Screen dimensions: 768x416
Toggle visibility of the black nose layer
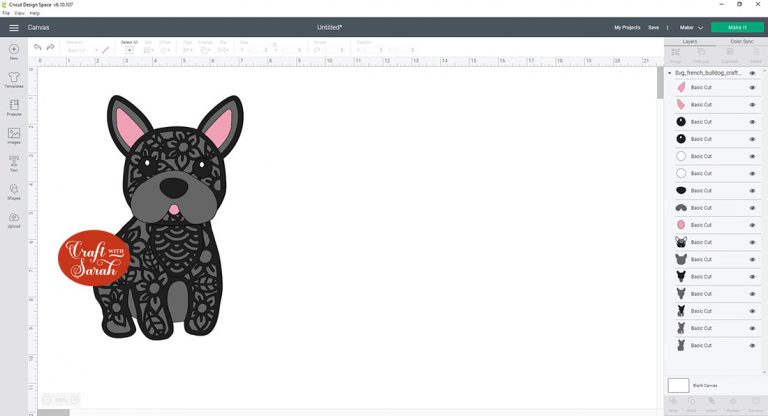click(x=752, y=191)
